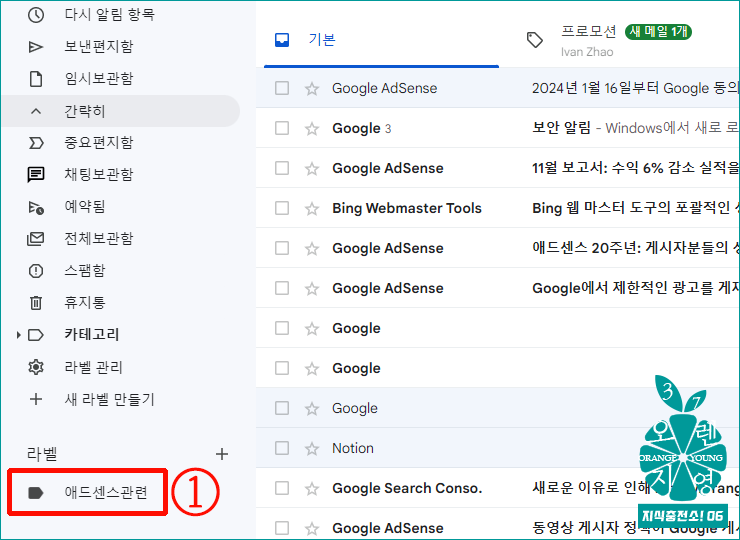
Task: Open 다시 알림 항목 folder
Action: point(109,15)
